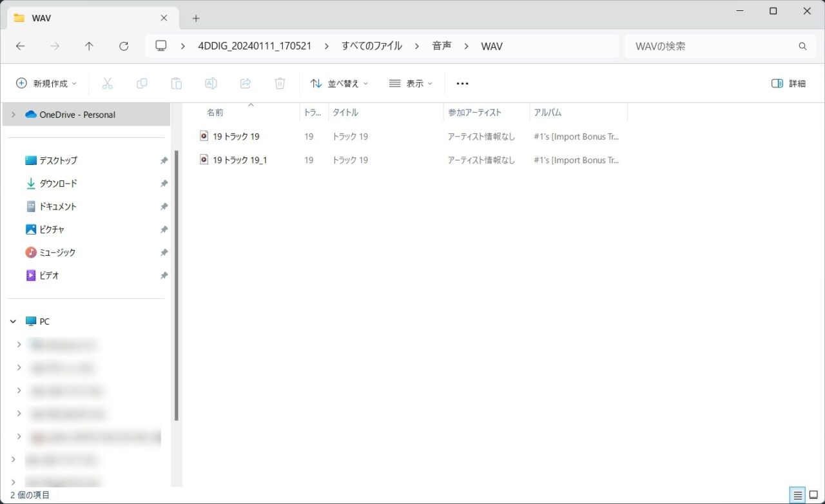
Task: Sort by 名前 column header
Action: [215, 112]
